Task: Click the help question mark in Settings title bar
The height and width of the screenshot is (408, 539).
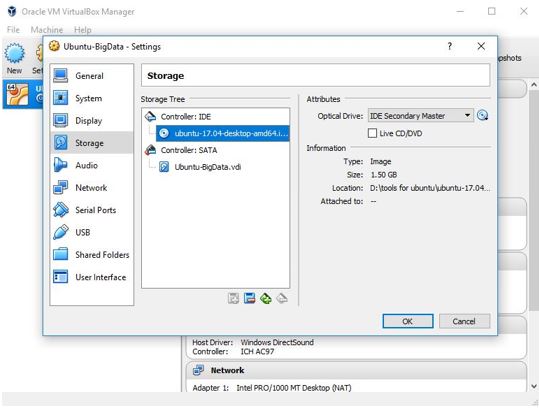Action: 450,46
